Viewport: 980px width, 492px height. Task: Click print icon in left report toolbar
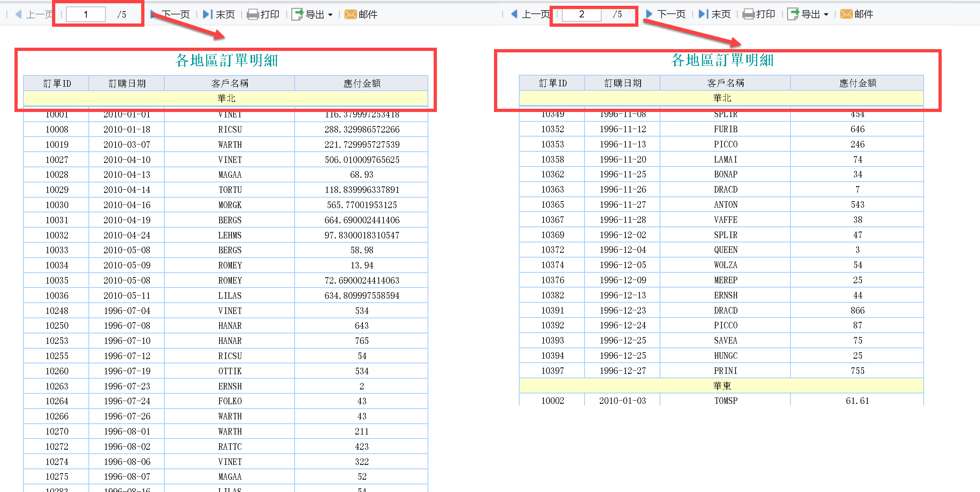click(x=253, y=14)
